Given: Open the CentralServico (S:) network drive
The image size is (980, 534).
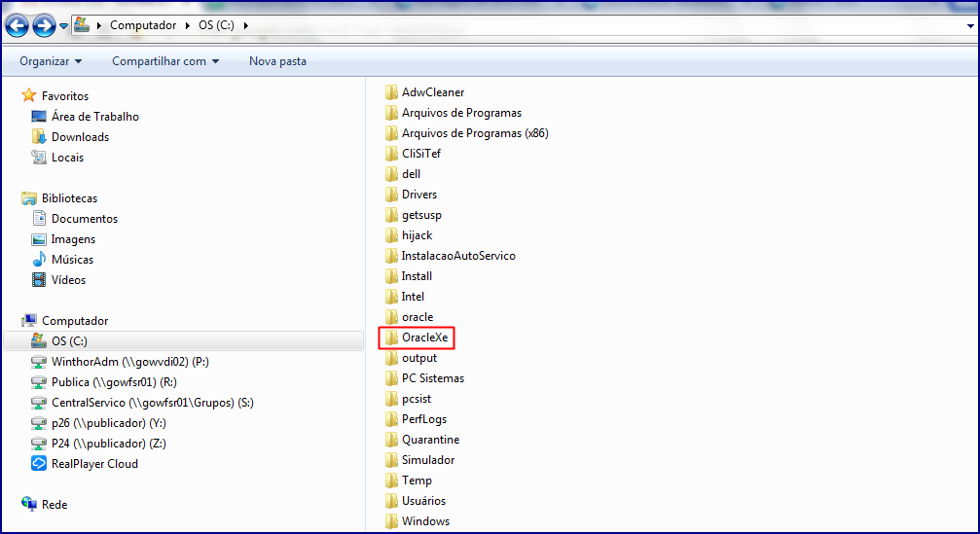Looking at the screenshot, I should point(153,403).
